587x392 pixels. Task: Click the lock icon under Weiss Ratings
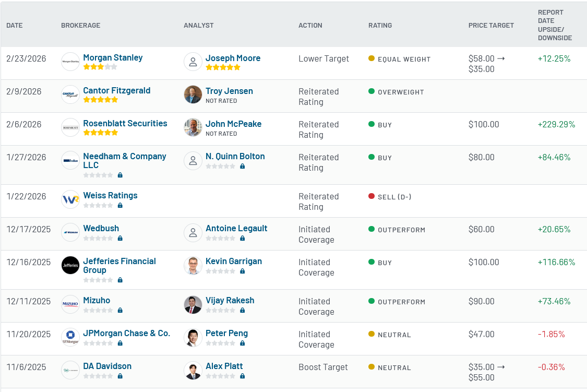point(120,205)
